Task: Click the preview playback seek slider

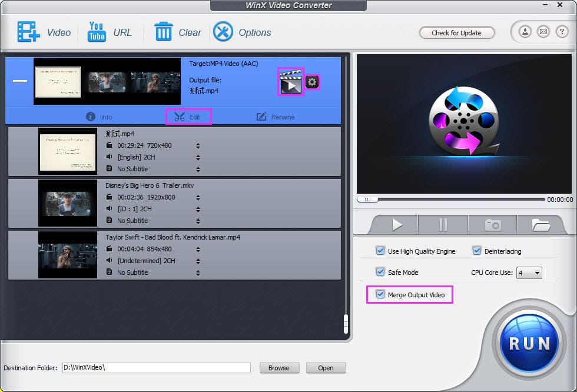Action: pos(451,200)
